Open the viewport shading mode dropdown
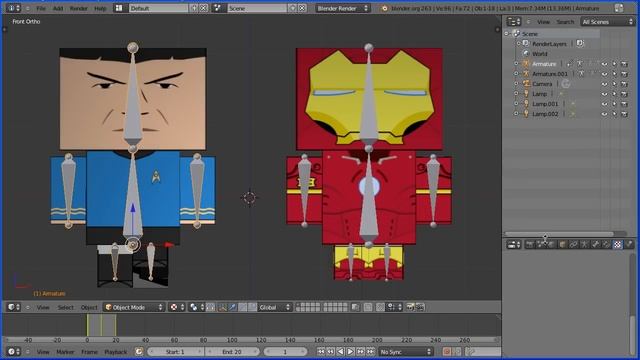The image size is (640, 360). (177, 307)
